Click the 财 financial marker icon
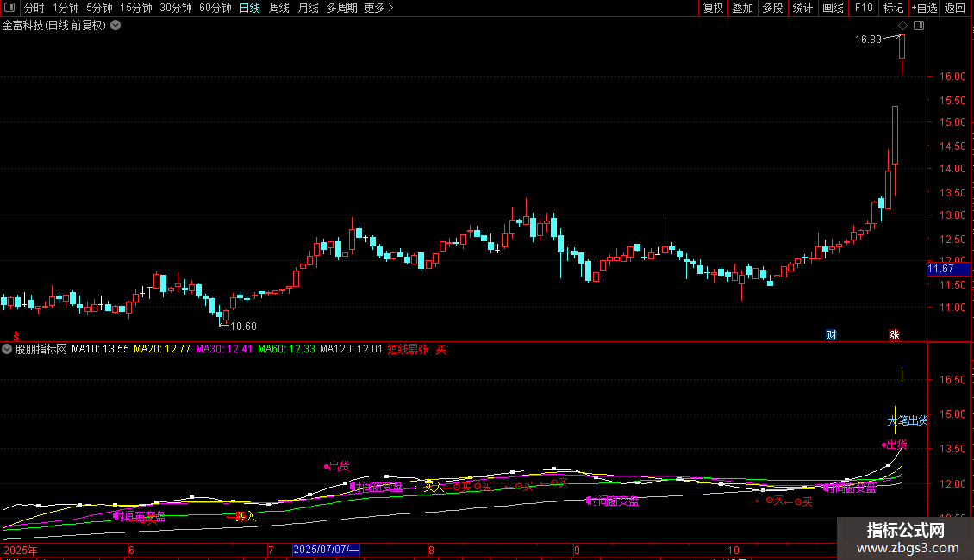 [831, 334]
